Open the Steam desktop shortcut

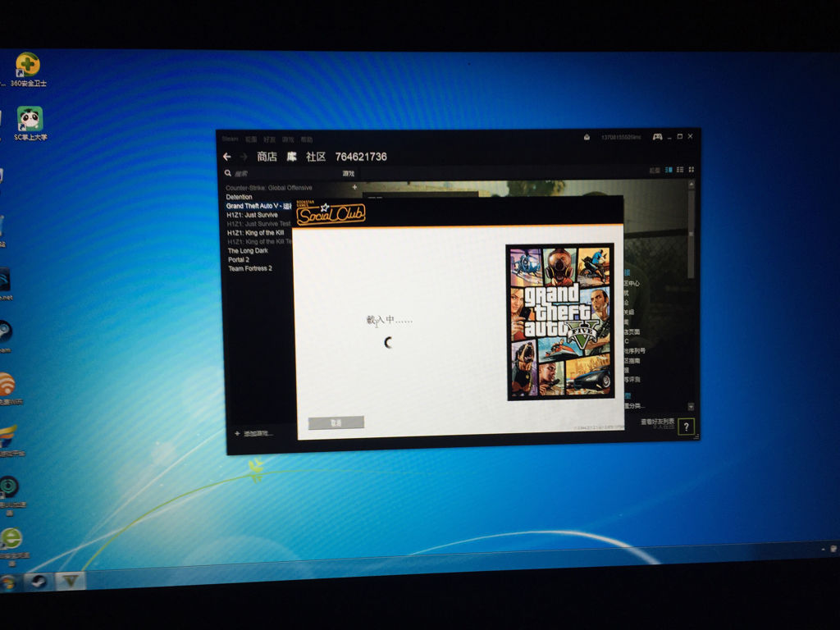[6, 336]
